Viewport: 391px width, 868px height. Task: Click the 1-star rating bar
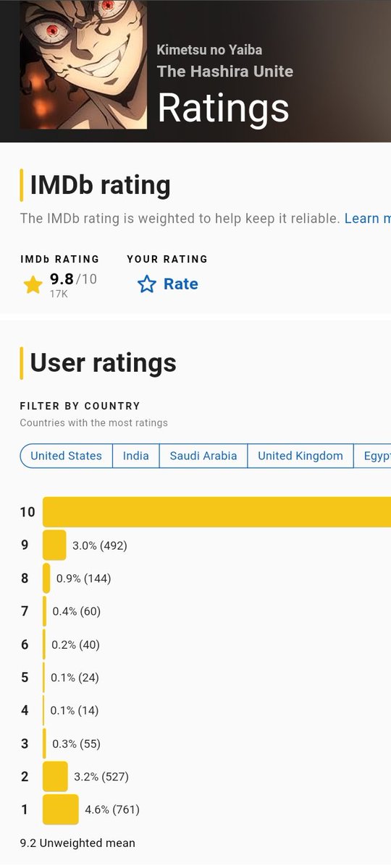click(61, 809)
